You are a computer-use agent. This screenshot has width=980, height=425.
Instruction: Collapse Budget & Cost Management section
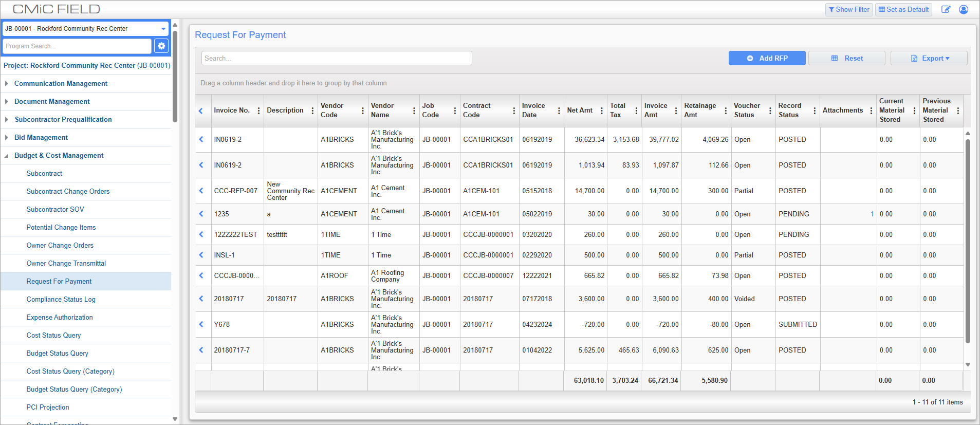[x=7, y=155]
